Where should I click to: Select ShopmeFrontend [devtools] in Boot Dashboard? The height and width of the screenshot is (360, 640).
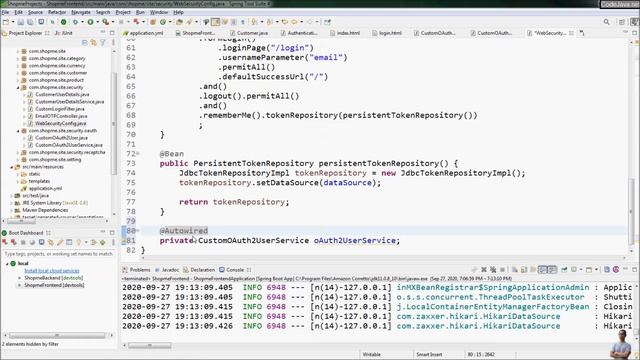click(54, 285)
